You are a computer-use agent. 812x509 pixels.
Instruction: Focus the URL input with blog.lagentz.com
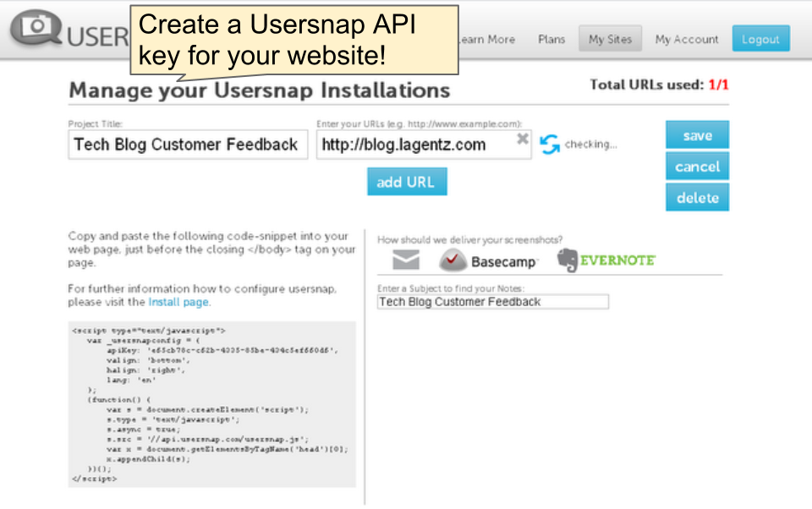coord(424,145)
